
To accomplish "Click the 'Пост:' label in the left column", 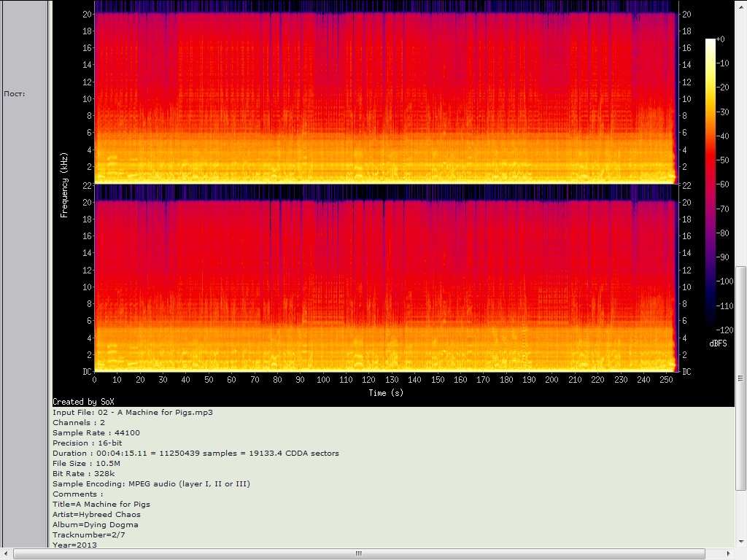I will click(15, 94).
